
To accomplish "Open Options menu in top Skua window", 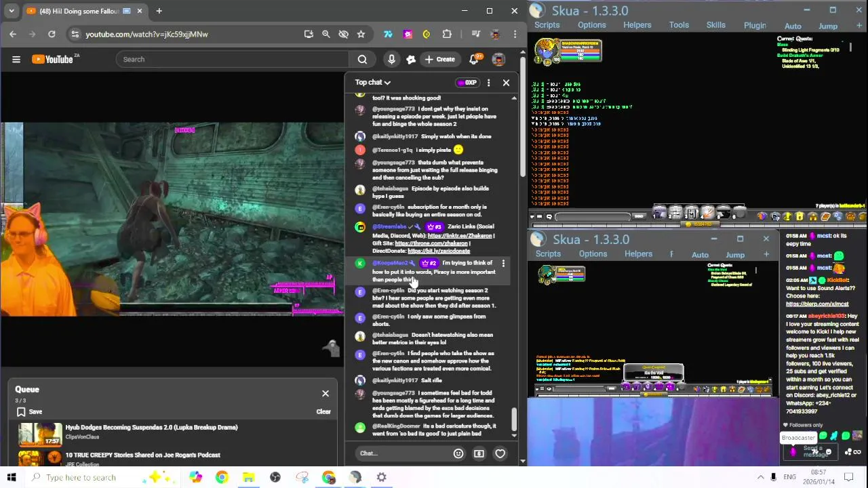I will (x=592, y=25).
